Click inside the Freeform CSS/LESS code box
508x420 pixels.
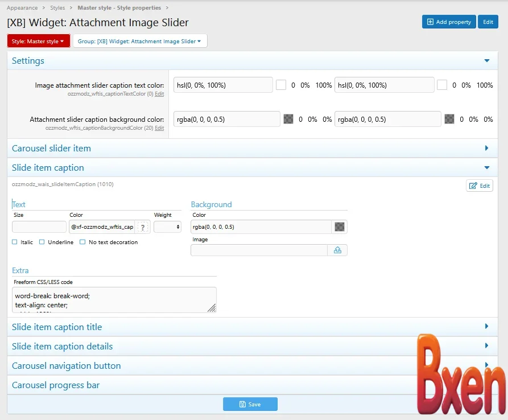[114, 300]
